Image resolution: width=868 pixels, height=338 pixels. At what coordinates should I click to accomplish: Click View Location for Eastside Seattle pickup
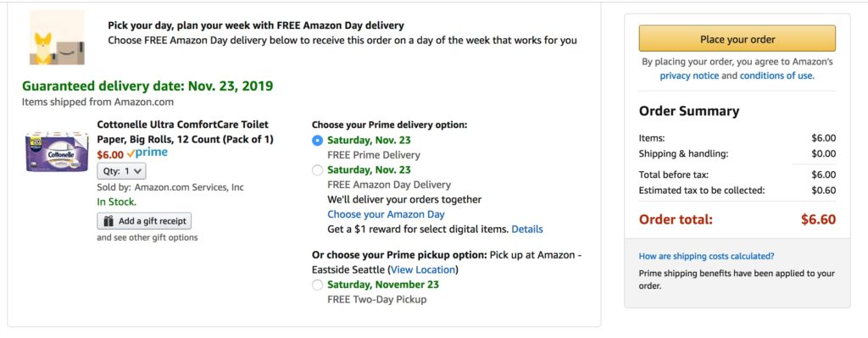pos(423,270)
